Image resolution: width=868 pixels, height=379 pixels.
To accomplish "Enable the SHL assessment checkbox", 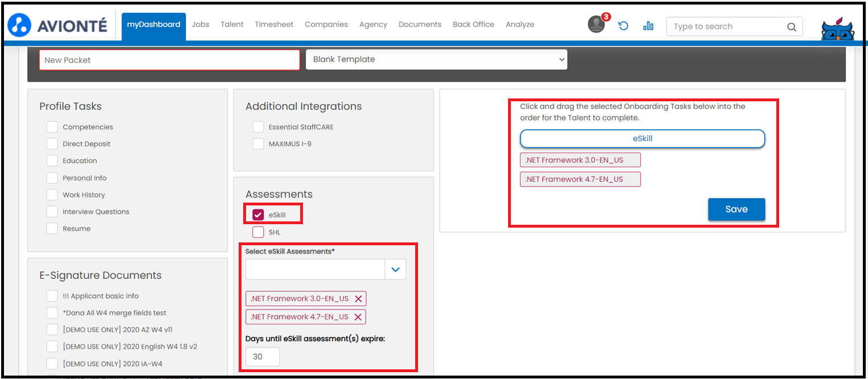I will click(x=258, y=232).
